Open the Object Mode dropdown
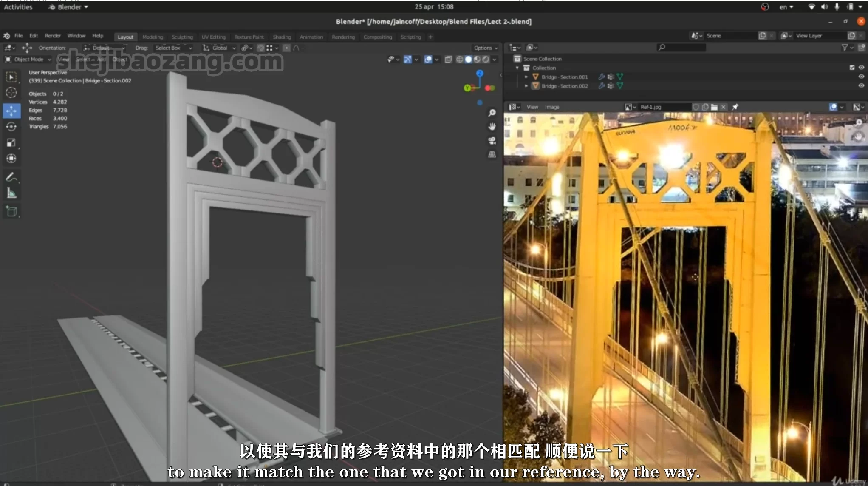The width and height of the screenshot is (868, 486). pyautogui.click(x=28, y=59)
